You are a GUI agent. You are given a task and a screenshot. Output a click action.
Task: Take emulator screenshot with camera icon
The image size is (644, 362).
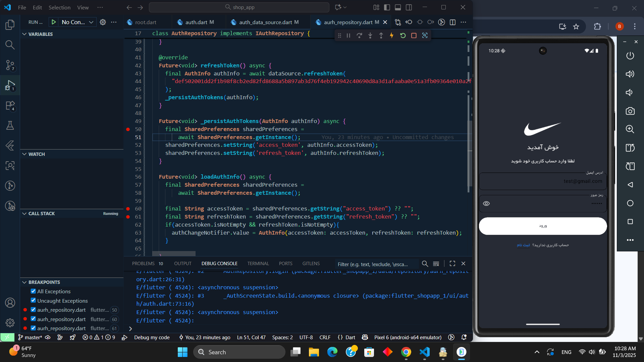(630, 111)
